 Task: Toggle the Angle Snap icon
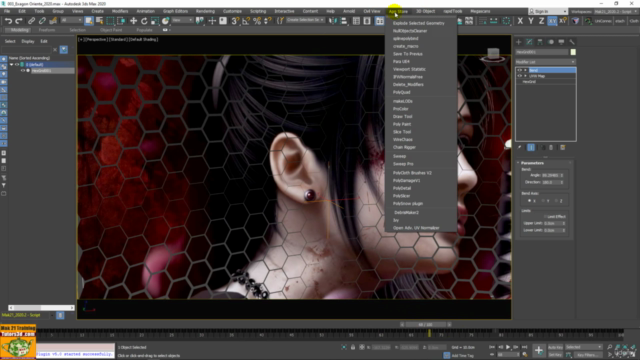246,21
